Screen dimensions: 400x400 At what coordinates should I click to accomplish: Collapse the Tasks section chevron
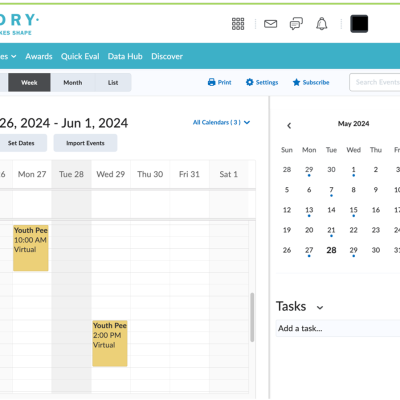click(320, 307)
